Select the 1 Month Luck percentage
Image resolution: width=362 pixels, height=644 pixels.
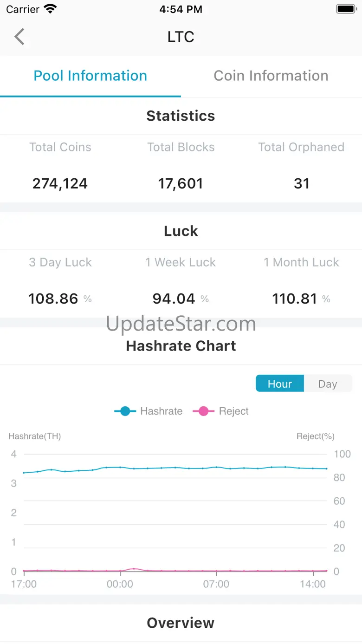295,299
